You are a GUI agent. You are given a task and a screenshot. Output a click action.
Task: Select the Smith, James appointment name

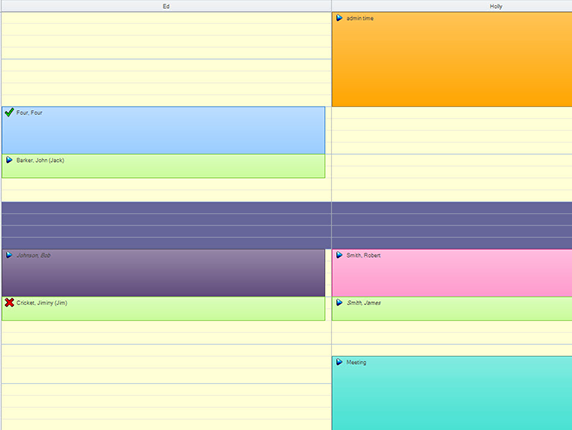(x=364, y=303)
